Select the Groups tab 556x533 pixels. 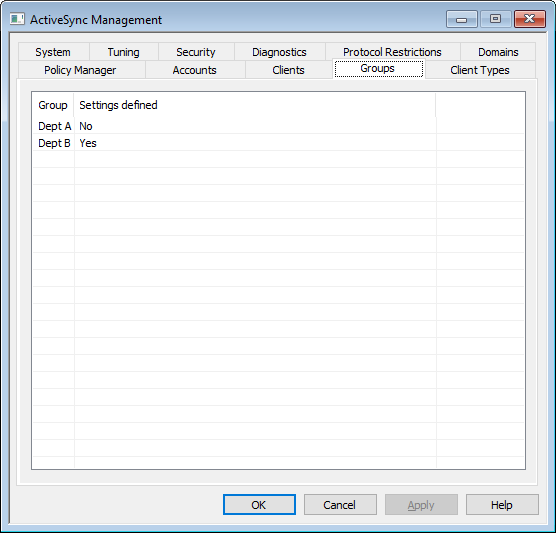pyautogui.click(x=378, y=68)
